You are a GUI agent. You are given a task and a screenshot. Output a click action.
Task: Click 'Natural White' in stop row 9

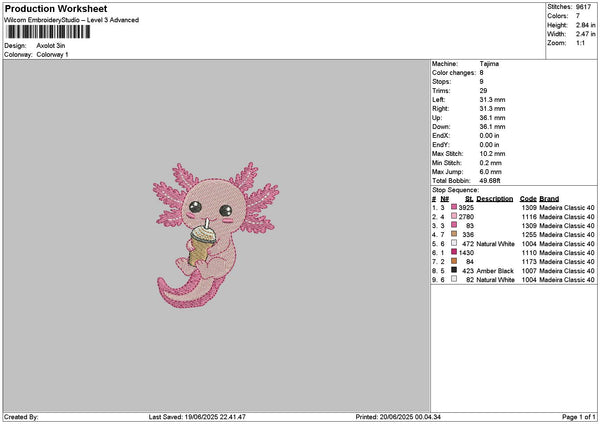coord(496,280)
